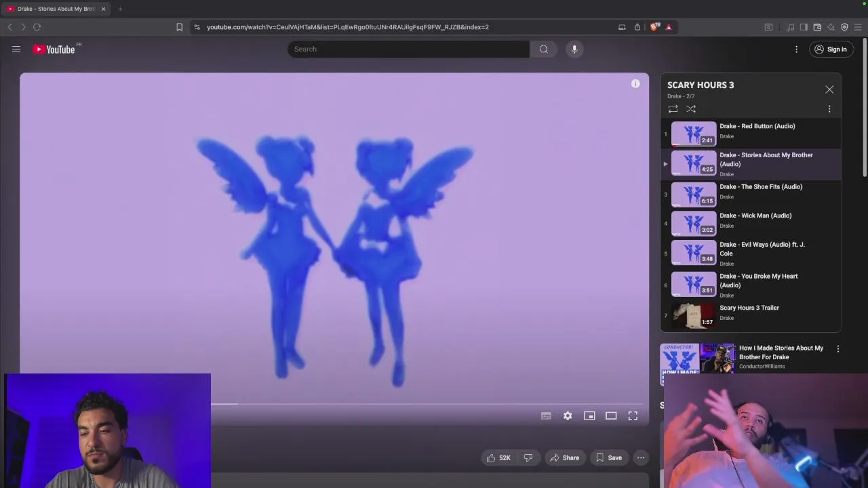Toggle the browser sidebar panel

tap(804, 27)
